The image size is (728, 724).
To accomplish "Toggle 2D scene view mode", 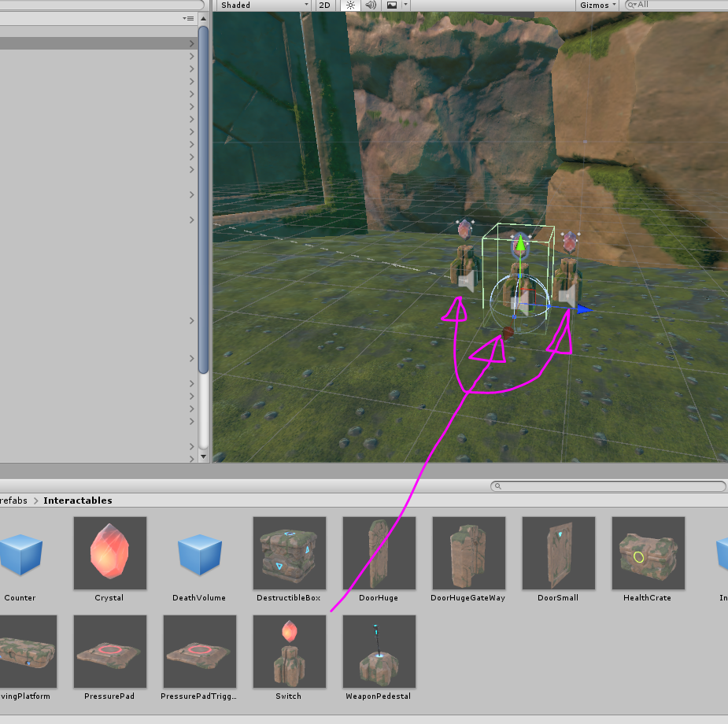I will click(324, 5).
